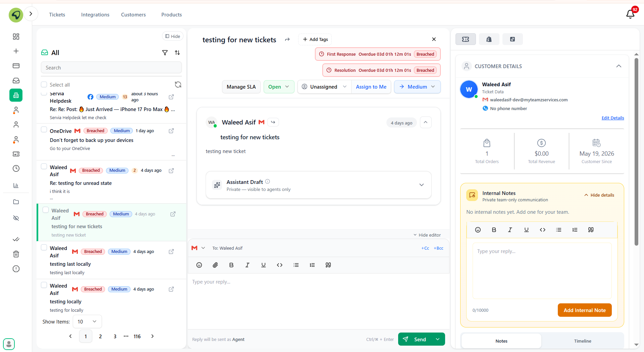Click the Edit Details link
Viewport: 644px width, 352px height.
(x=613, y=118)
